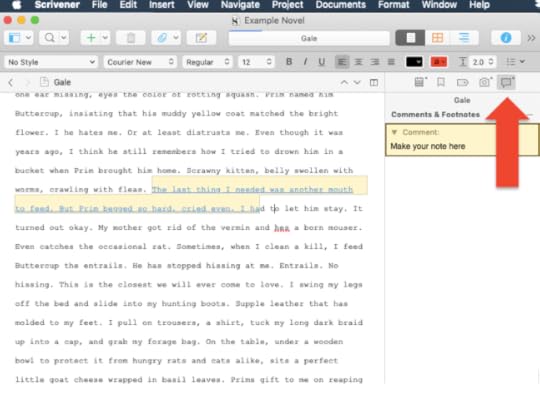Screen dimensions: 540x393
Task: Open the Inspector Notes tab icon
Action: pos(420,82)
